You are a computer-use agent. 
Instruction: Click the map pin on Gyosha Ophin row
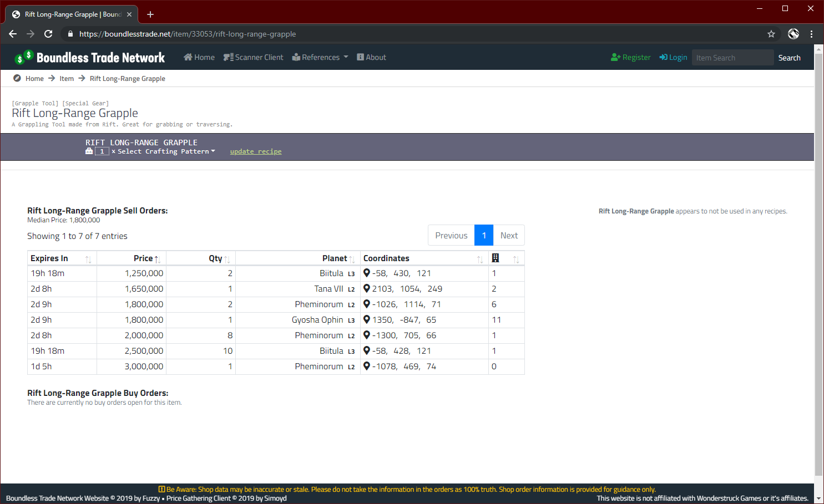tap(367, 319)
